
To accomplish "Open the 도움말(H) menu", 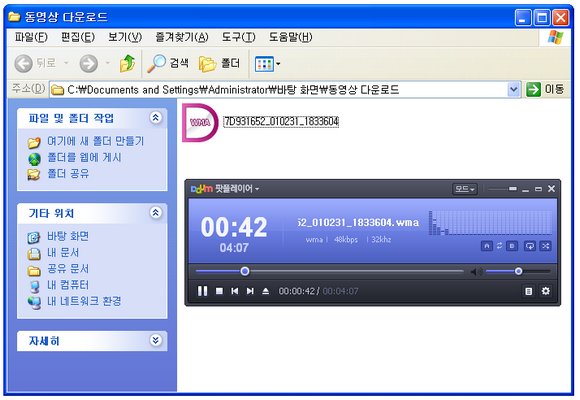I will [290, 37].
